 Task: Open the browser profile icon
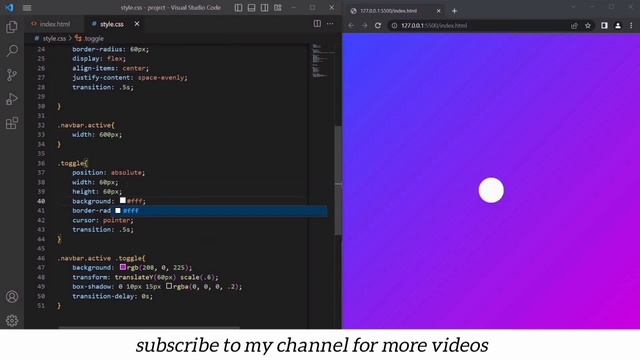[x=618, y=25]
